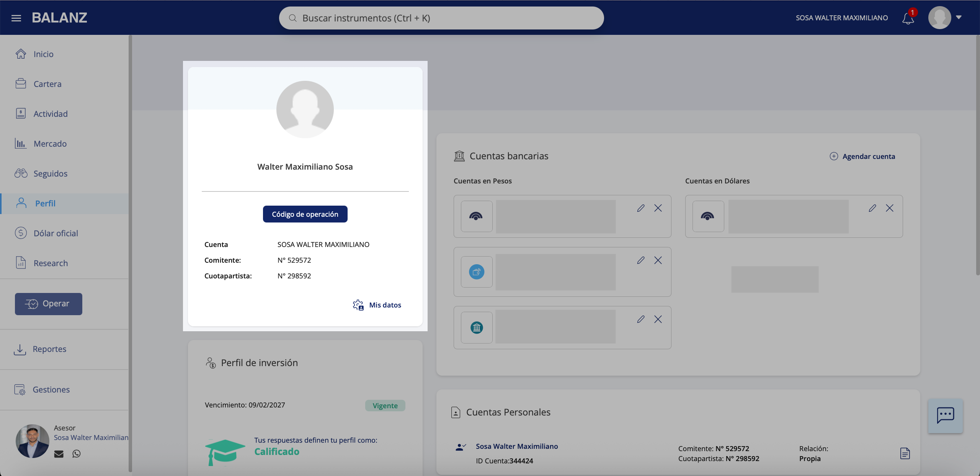
Task: Click first pesos account bank logo
Action: coord(477,216)
